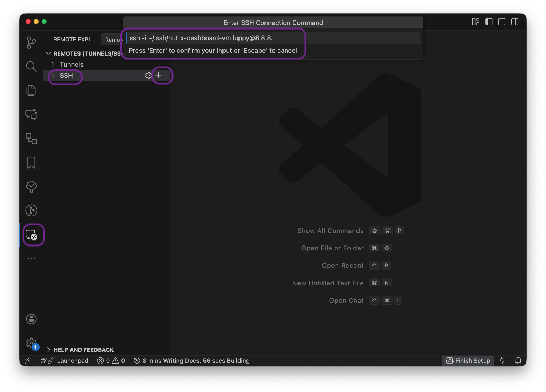Open the Chat sparkle icon in activity bar
Screen dimensions: 546x392
[31, 114]
